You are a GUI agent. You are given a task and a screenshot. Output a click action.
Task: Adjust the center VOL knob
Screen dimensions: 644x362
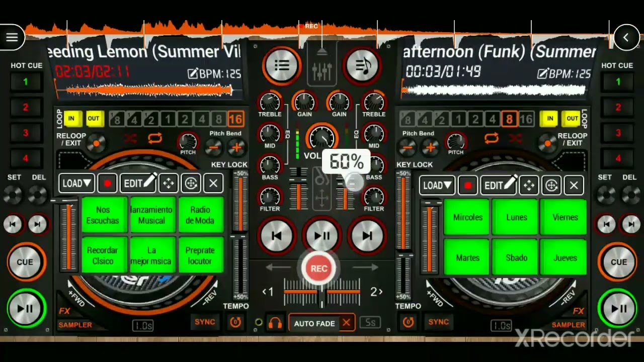tap(322, 138)
